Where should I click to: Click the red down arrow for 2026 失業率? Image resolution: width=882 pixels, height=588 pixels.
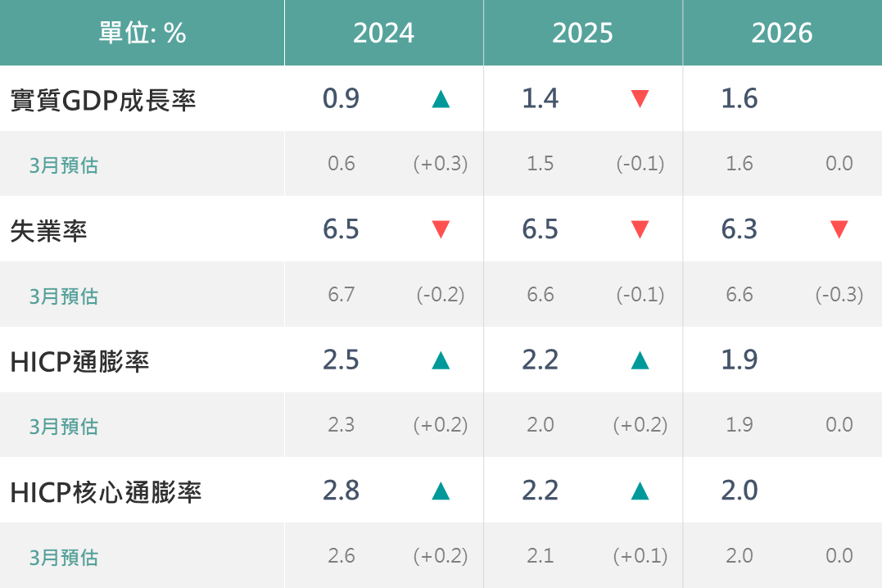[839, 229]
